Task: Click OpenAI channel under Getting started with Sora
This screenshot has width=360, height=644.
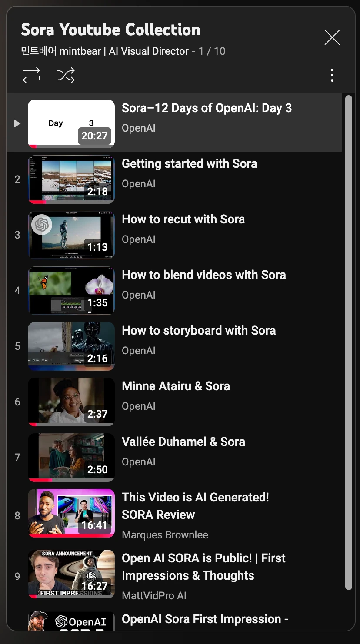Action: pyautogui.click(x=139, y=184)
